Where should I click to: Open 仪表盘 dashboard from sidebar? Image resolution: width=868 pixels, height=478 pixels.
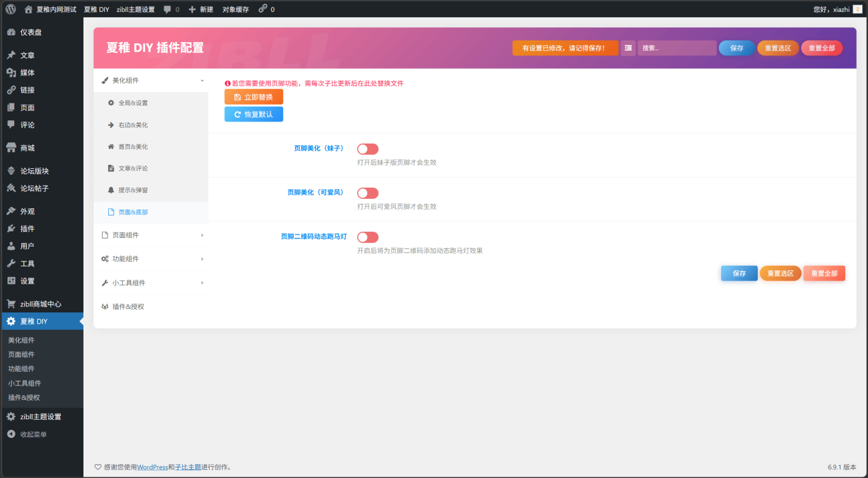[x=31, y=32]
